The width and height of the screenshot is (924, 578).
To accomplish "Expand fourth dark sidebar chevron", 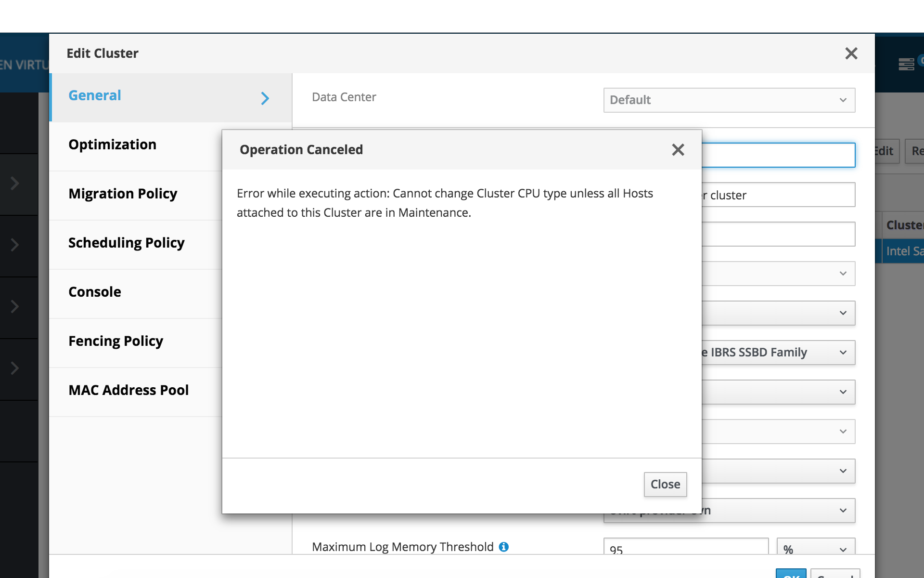I will (15, 368).
